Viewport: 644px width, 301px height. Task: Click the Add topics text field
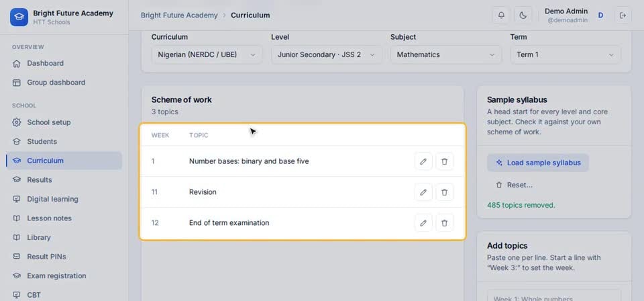pos(554,296)
